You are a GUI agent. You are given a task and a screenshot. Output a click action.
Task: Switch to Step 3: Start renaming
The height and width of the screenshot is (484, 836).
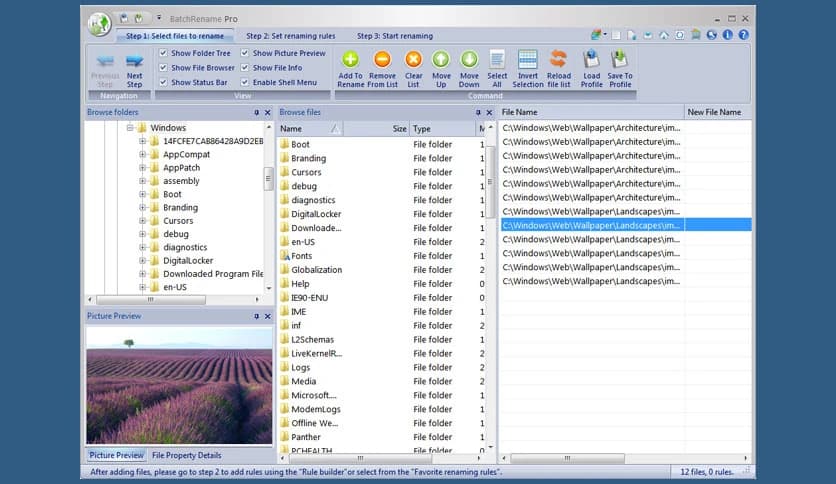coord(395,36)
